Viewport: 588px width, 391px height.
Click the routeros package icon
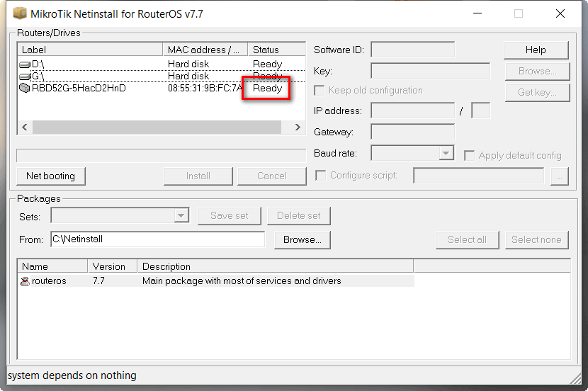click(25, 281)
